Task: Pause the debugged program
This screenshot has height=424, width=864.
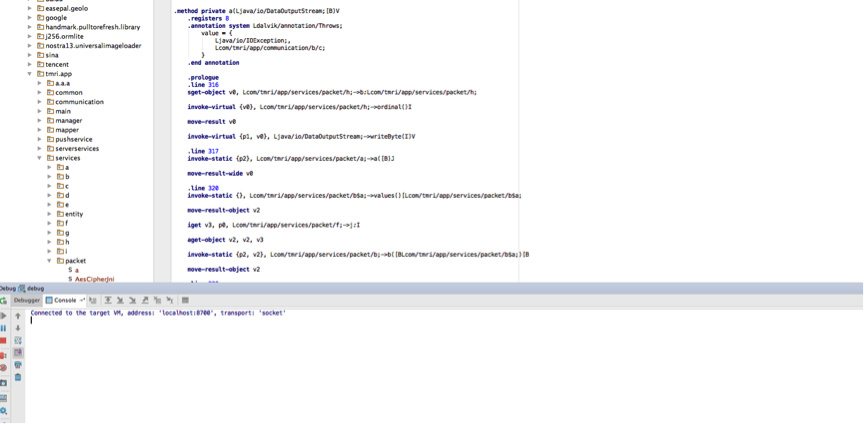Action: coord(3,328)
